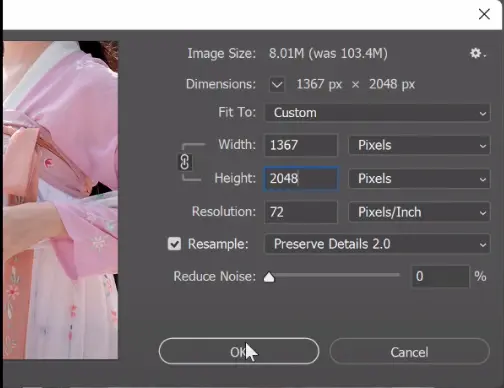The width and height of the screenshot is (504, 388).
Task: Open the gear settings menu
Action: click(478, 53)
